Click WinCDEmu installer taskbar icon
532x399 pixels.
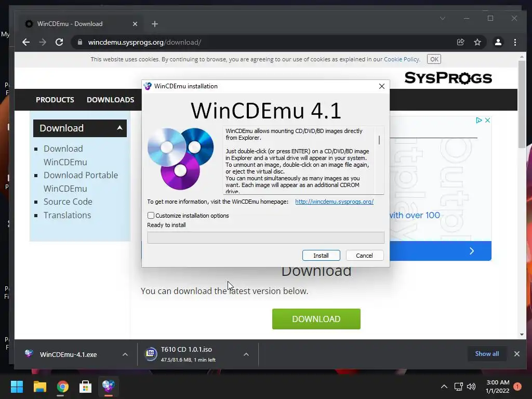108,387
